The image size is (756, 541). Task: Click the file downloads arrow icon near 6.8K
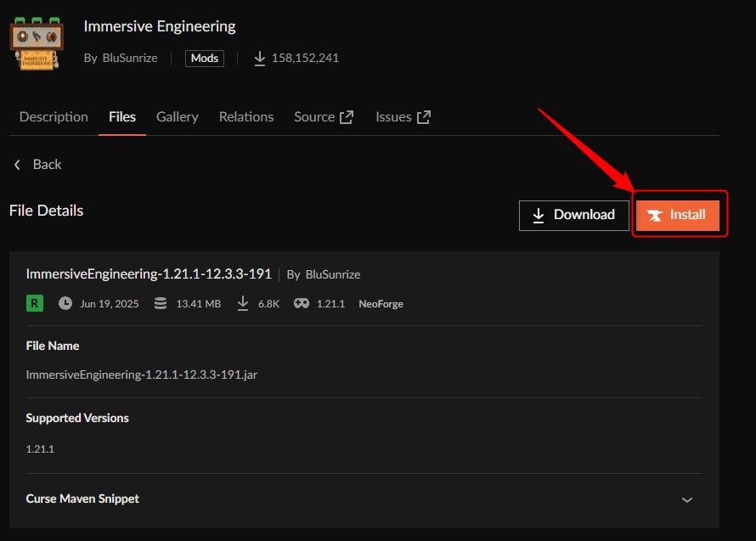tap(243, 303)
